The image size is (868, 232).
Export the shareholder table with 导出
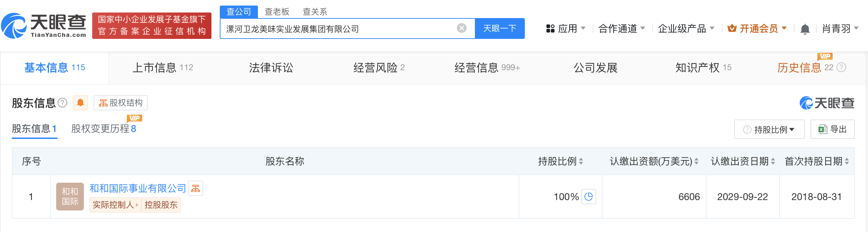pyautogui.click(x=832, y=130)
